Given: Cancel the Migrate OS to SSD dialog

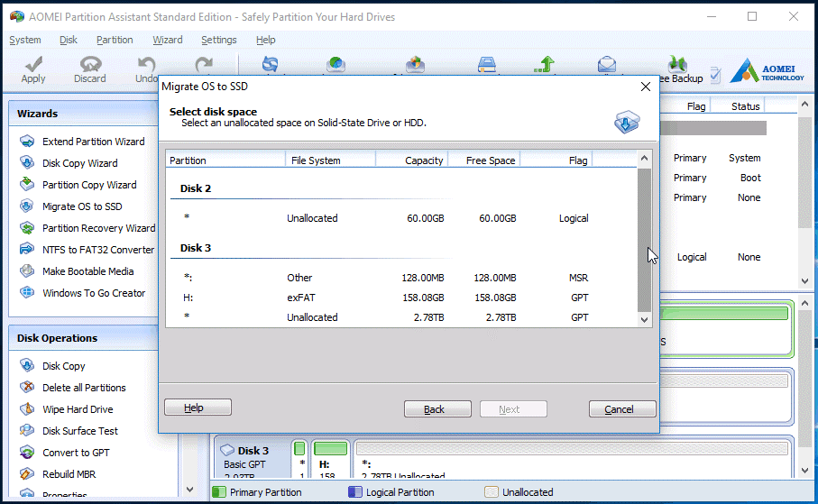Looking at the screenshot, I should point(622,409).
